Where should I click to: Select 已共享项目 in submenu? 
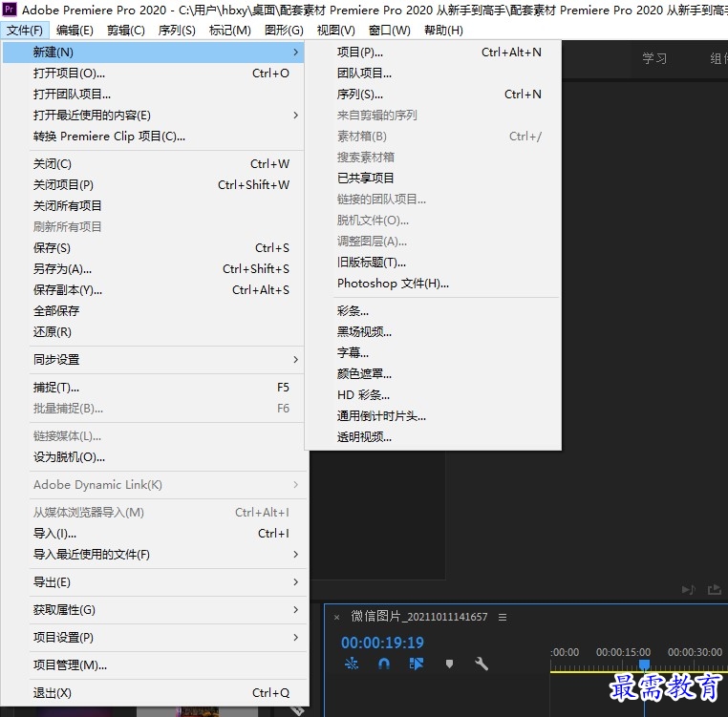coord(433,179)
